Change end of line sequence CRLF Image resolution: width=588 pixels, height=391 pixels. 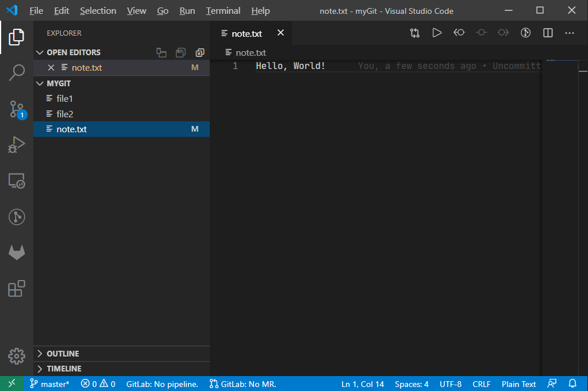click(482, 384)
